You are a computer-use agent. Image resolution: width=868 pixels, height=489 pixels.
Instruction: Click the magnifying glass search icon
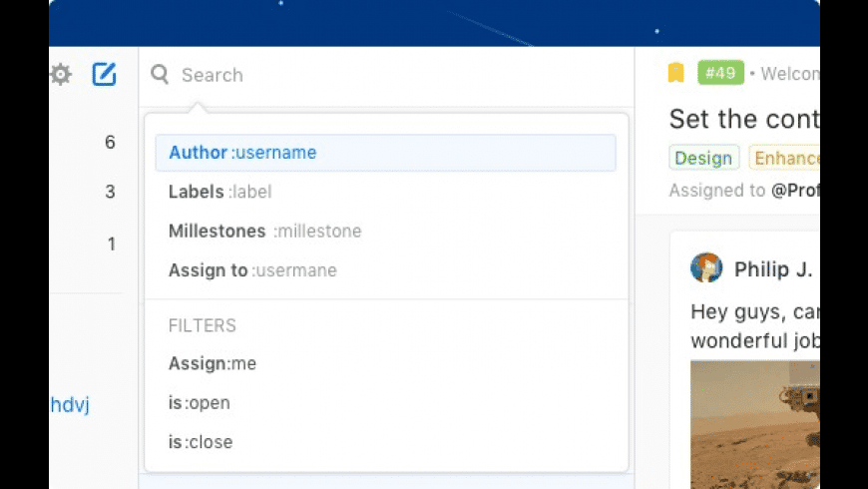(160, 74)
